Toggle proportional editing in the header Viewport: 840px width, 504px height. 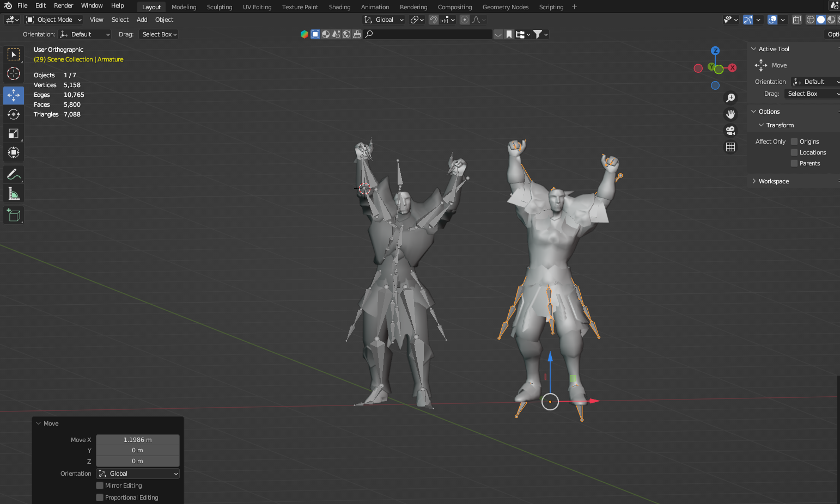[465, 20]
